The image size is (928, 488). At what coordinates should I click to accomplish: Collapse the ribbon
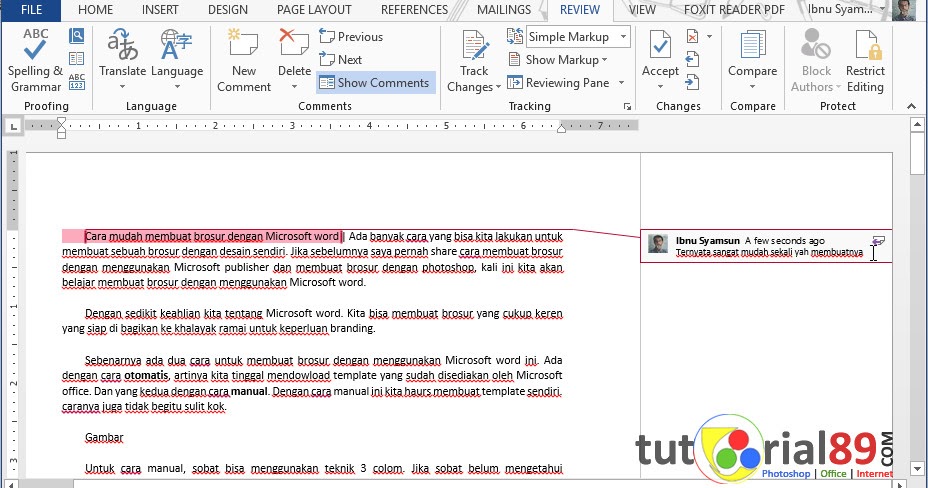point(911,106)
